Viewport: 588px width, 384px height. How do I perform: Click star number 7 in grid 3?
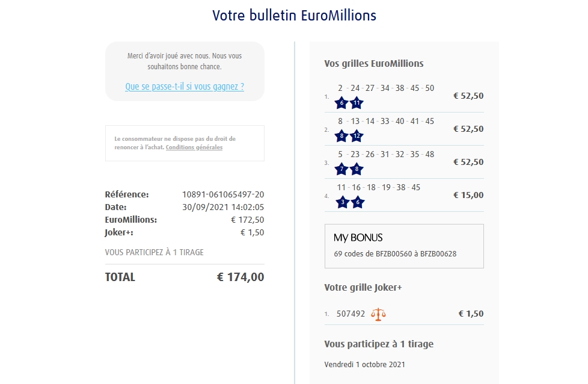click(341, 169)
